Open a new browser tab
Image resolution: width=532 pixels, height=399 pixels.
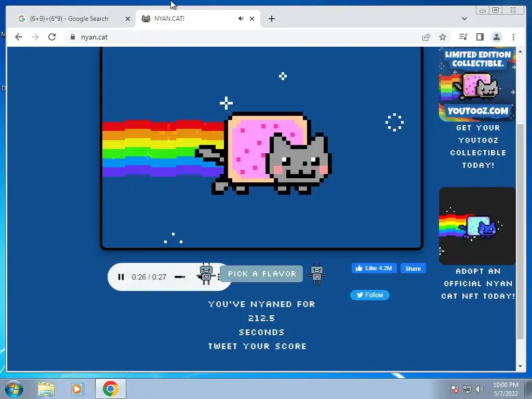271,19
